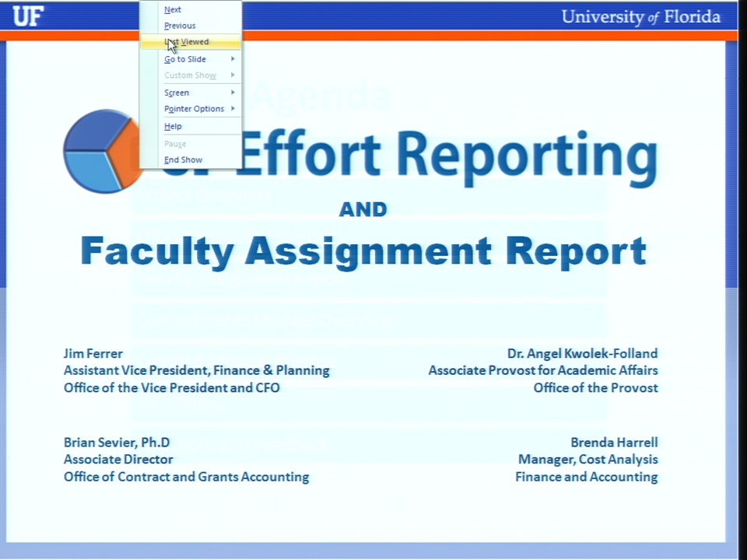The height and width of the screenshot is (560, 747).
Task: Click End Show to exit slideshow
Action: [x=191, y=159]
